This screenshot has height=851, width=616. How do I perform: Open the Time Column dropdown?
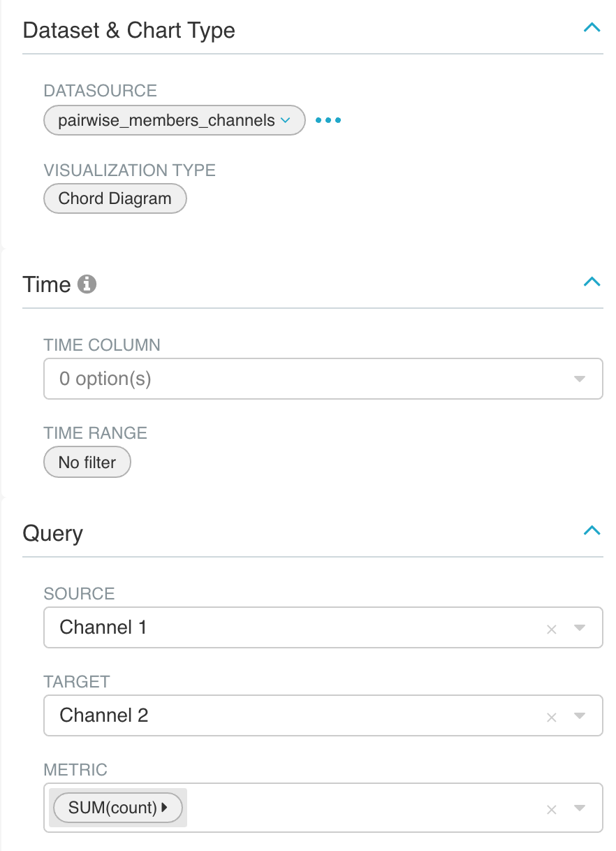coord(323,379)
